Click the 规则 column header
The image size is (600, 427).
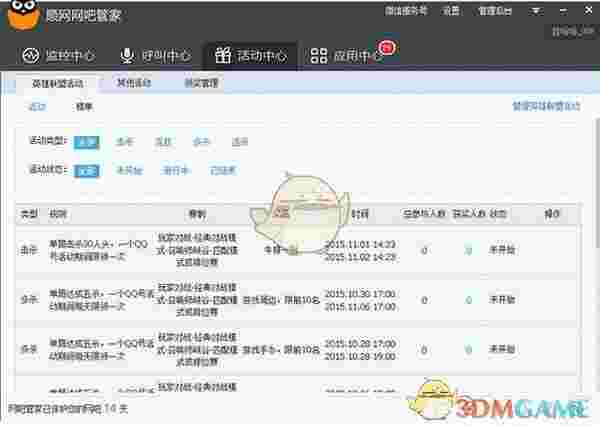coord(58,214)
